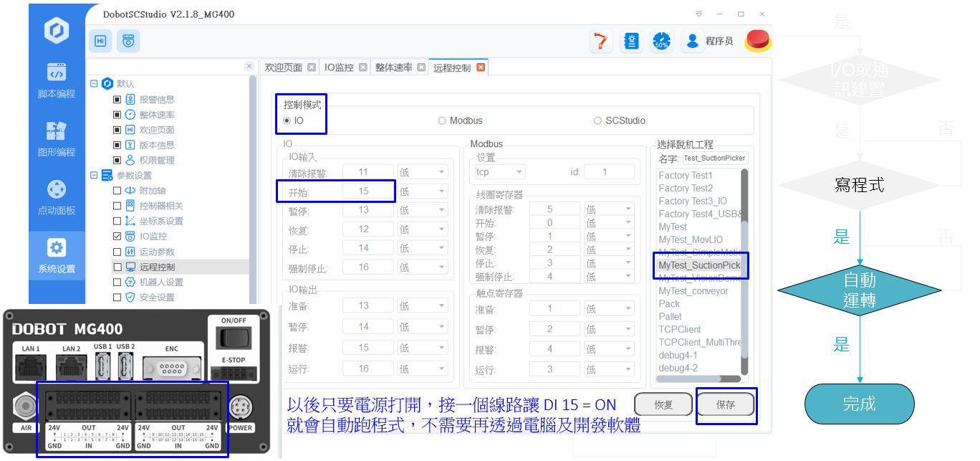
Task: Click the 机器人设置 robot icon in tree
Action: tap(130, 282)
